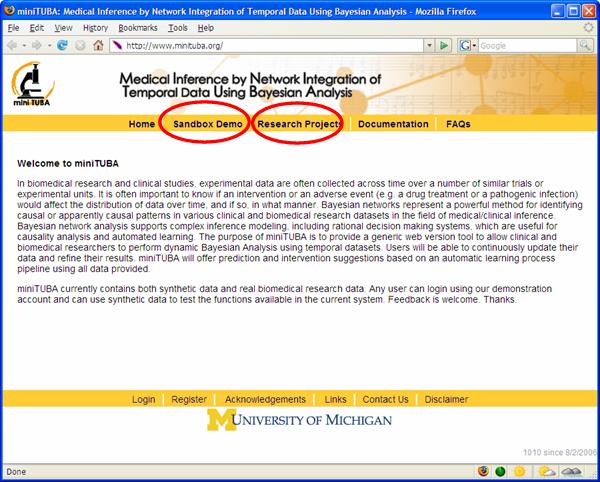Image resolution: width=600 pixels, height=482 pixels.
Task: Click the 'Welcome to miniTUBA' heading
Action: pos(68,164)
